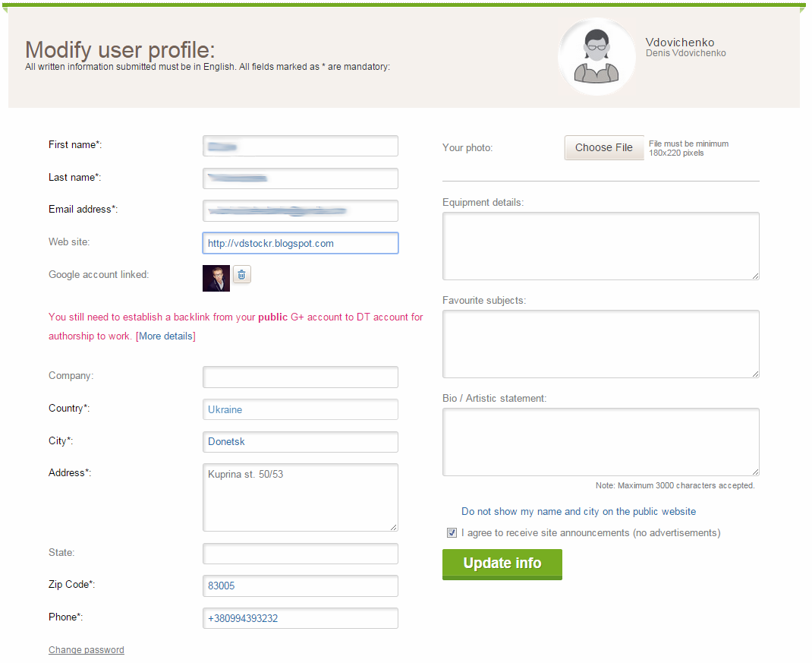Click the Address text area

(301, 497)
